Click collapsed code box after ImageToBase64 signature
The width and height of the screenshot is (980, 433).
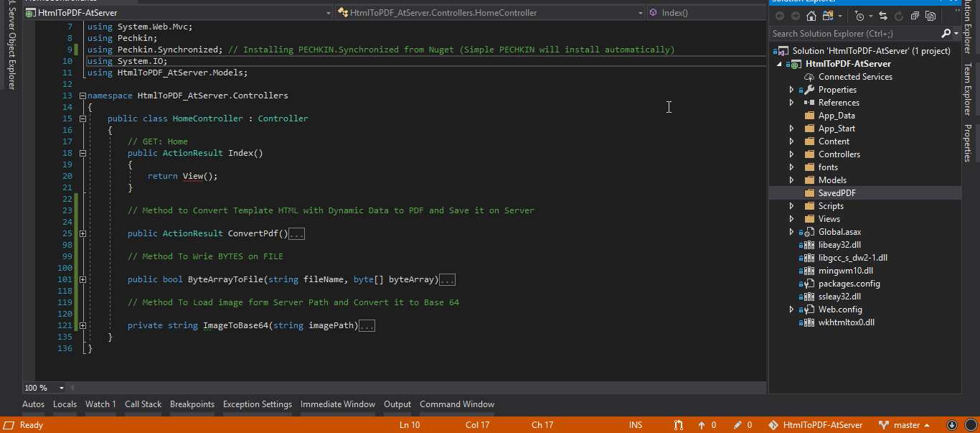[x=367, y=326]
